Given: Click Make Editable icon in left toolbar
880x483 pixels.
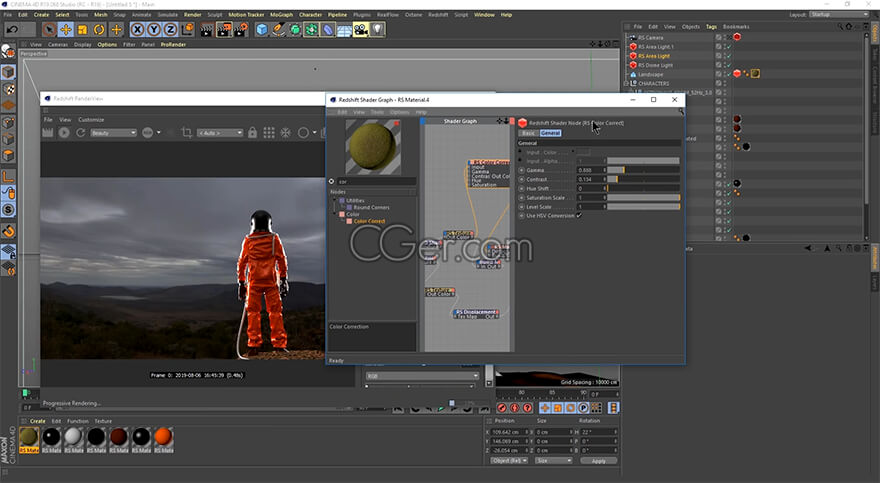Looking at the screenshot, I should pos(8,52).
